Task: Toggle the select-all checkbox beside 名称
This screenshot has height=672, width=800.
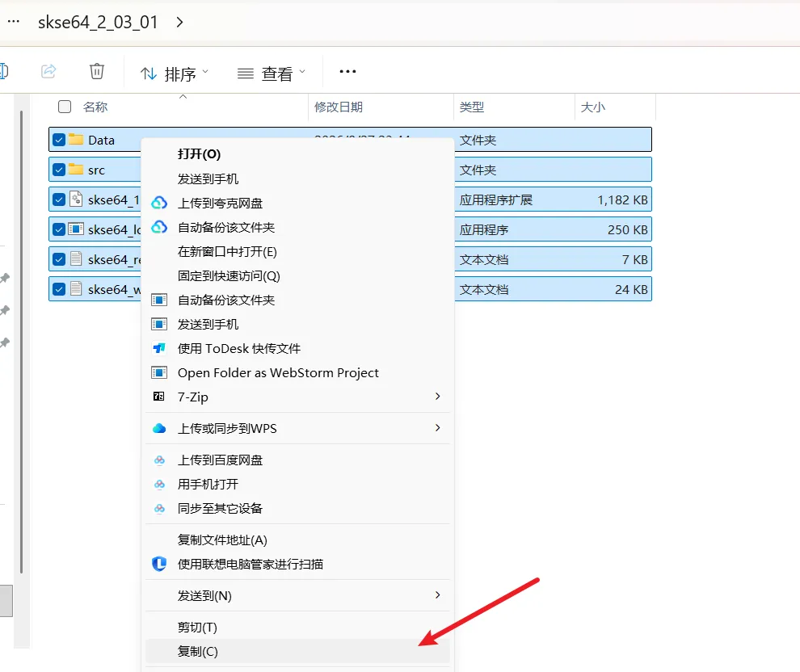Action: (x=65, y=107)
